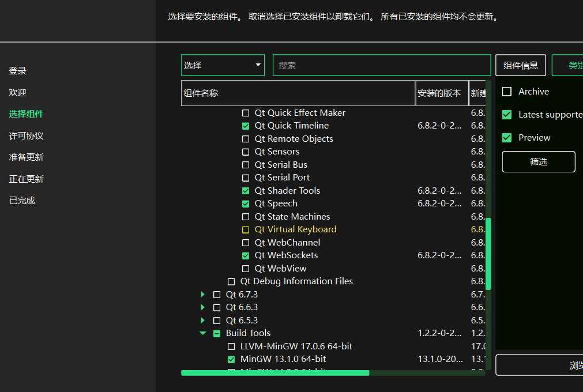Go to the 登录 step
This screenshot has width=583, height=392.
point(17,70)
